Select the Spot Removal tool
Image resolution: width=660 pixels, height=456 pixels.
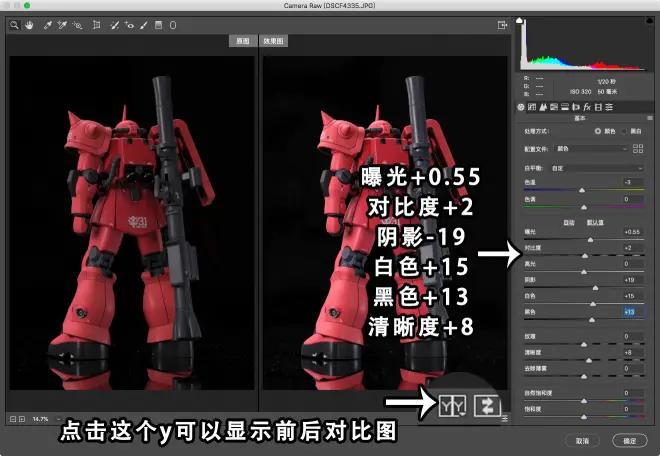114,25
